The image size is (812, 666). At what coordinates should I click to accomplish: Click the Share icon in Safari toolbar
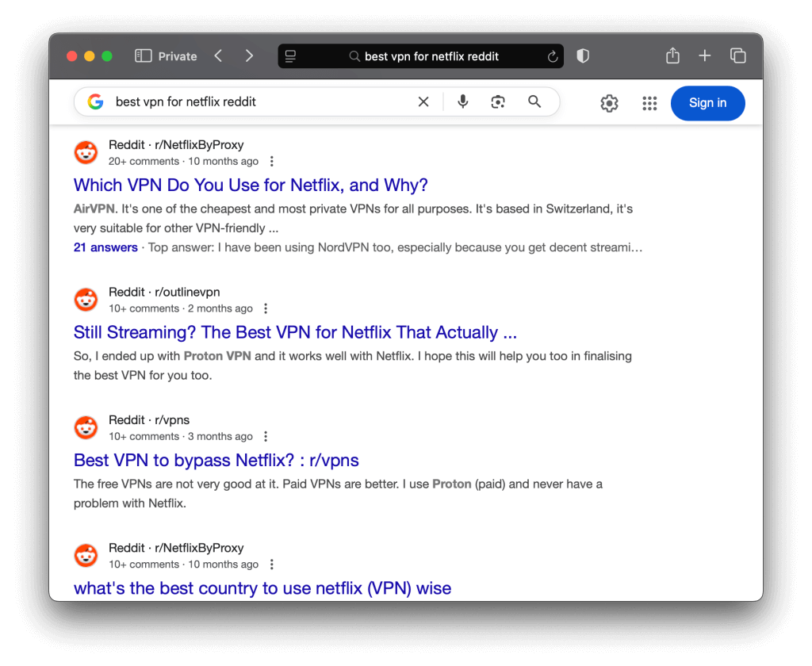[x=672, y=56]
